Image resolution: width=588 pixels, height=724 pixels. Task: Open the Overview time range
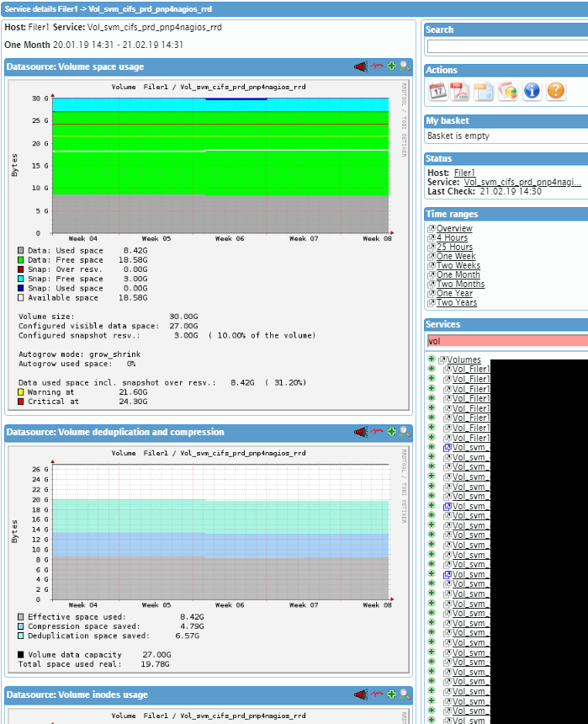pos(454,228)
